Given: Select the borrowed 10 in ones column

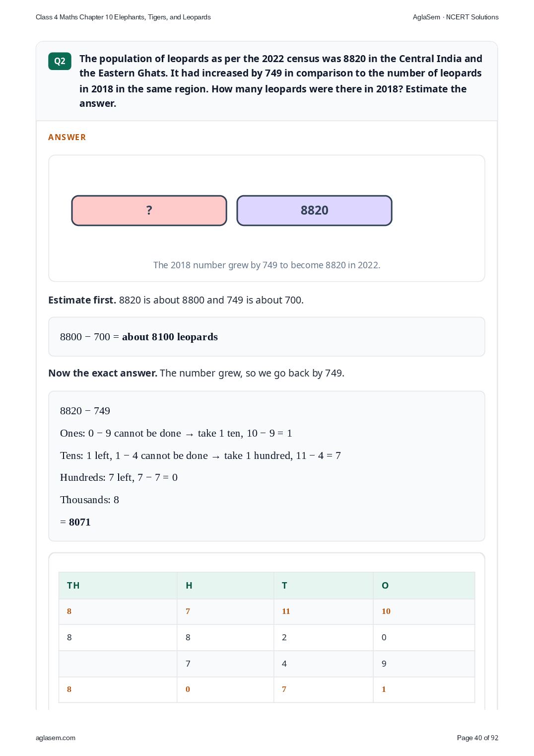Looking at the screenshot, I should (386, 611).
